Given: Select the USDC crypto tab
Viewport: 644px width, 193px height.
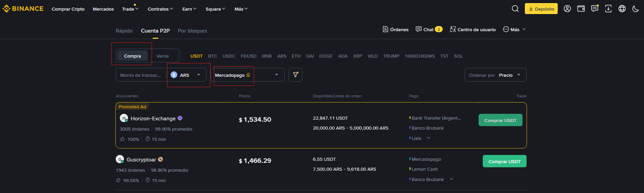Looking at the screenshot, I should click(x=229, y=56).
